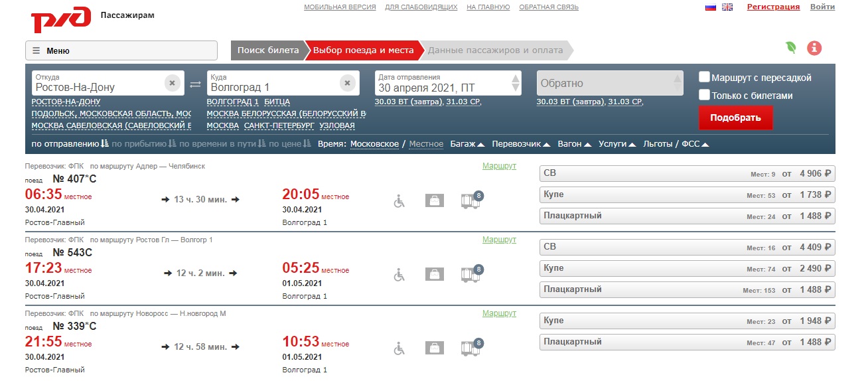Click the green leaf icon

[x=790, y=48]
